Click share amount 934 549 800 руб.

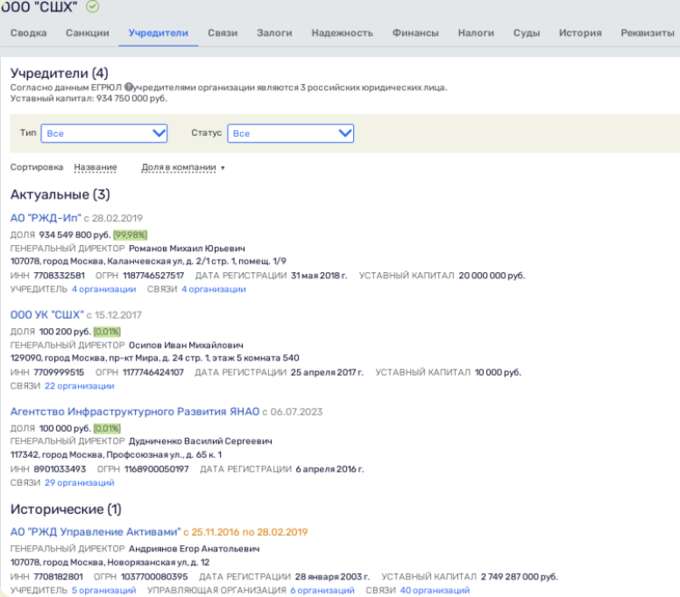[75, 235]
